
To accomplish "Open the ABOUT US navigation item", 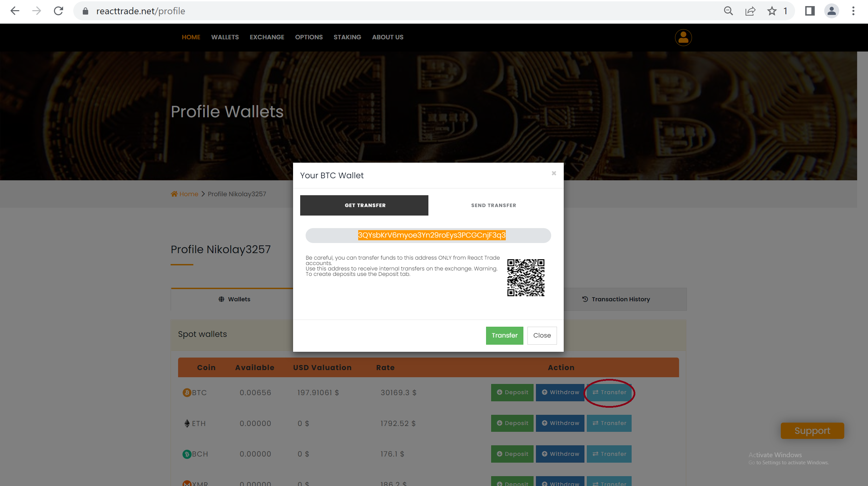I will [388, 37].
